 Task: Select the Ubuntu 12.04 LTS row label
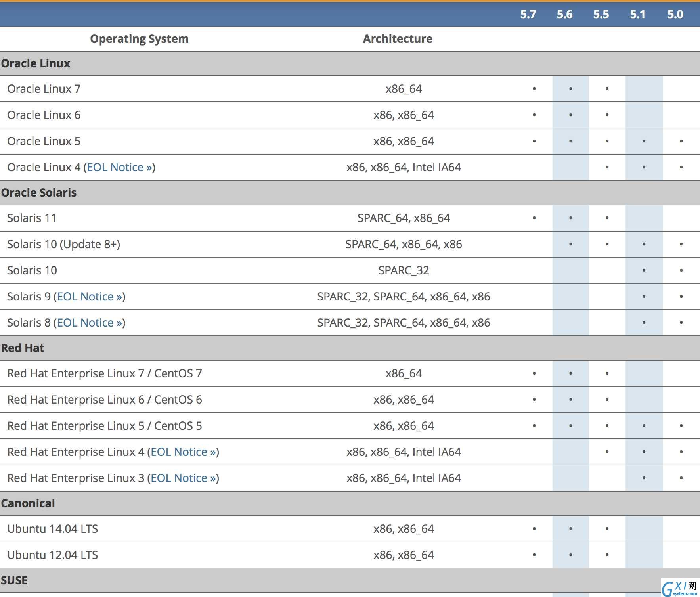pyautogui.click(x=53, y=555)
